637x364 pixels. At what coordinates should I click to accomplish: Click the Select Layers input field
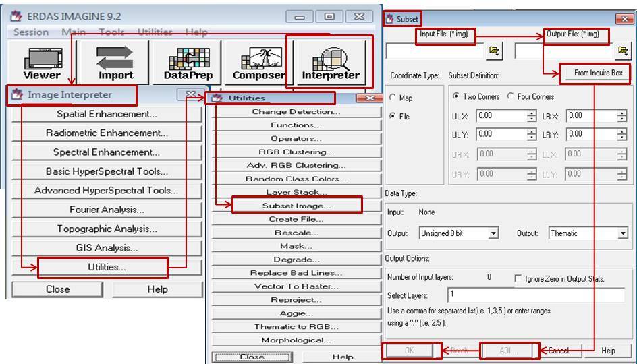pos(536,295)
